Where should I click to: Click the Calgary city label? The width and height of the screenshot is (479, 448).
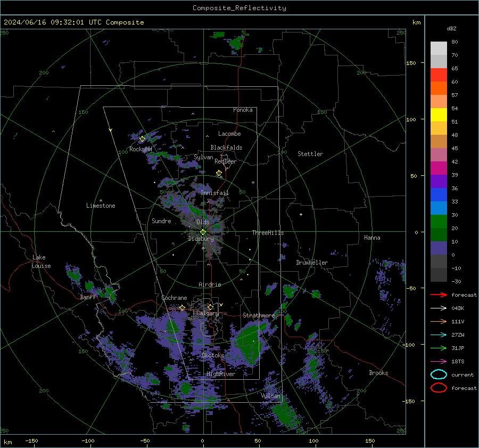tap(208, 313)
